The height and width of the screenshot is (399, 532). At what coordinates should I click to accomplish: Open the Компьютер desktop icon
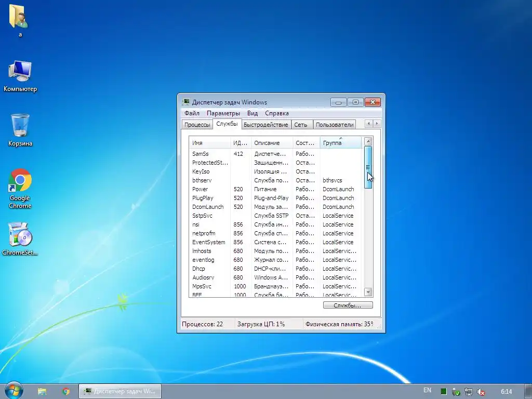(x=20, y=77)
